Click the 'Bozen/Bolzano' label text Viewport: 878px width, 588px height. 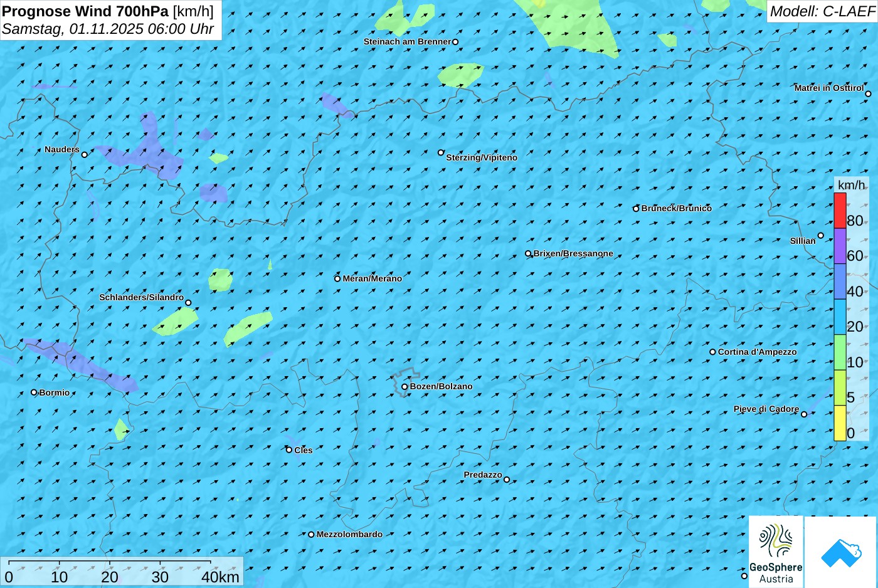pos(442,387)
